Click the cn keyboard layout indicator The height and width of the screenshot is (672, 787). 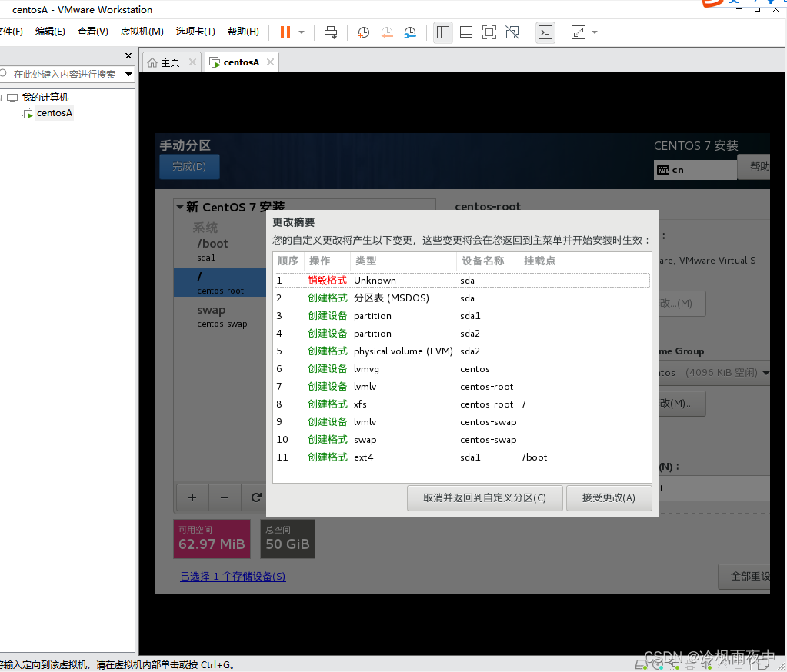pyautogui.click(x=695, y=170)
